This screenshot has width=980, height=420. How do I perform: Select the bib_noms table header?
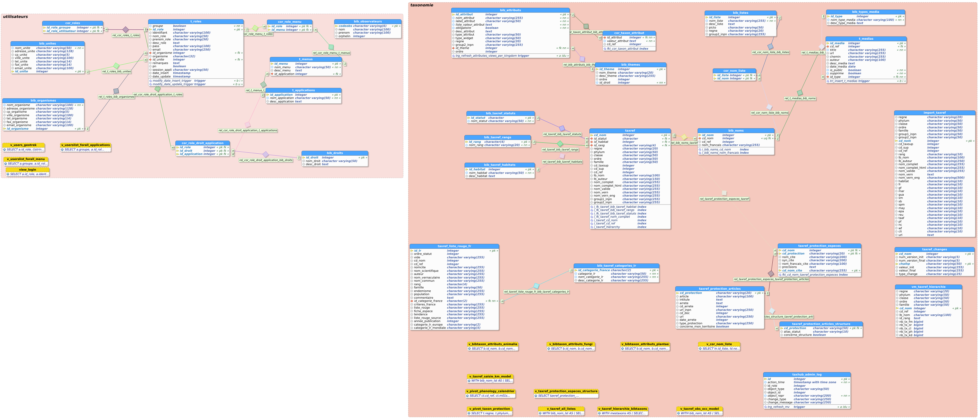[736, 131]
